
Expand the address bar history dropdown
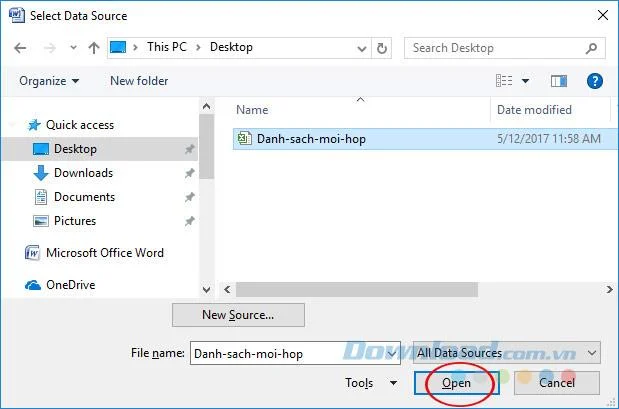tap(361, 48)
